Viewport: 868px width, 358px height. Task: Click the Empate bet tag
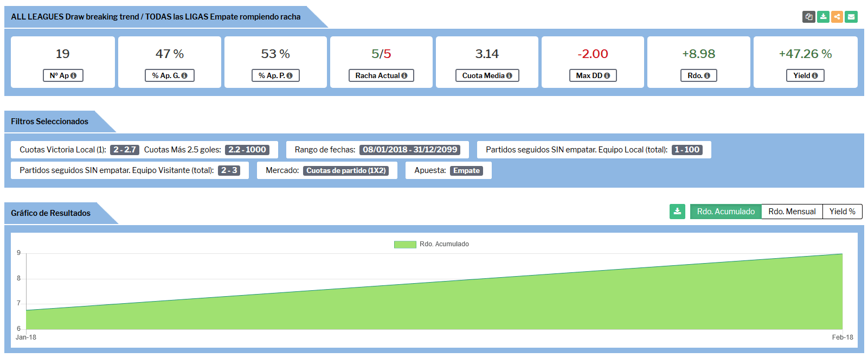[x=466, y=170]
